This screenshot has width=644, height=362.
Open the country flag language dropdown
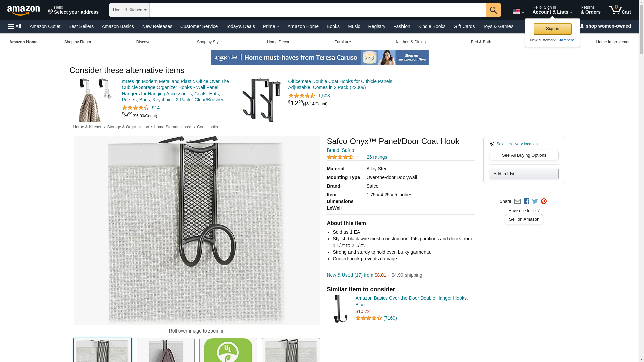pyautogui.click(x=518, y=11)
